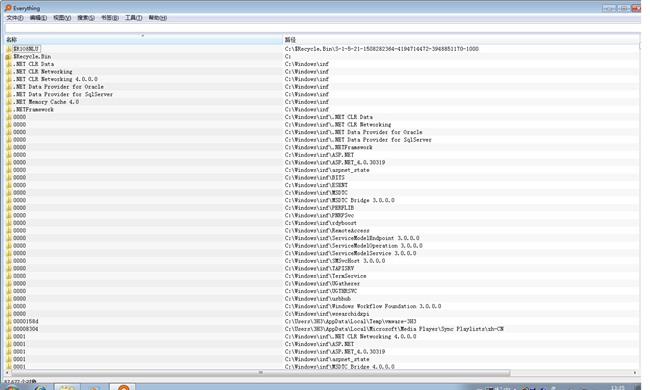650x390 pixels.
Task: Click folder icon of 0000 row in inf\rdyboost
Action: click(x=9, y=223)
